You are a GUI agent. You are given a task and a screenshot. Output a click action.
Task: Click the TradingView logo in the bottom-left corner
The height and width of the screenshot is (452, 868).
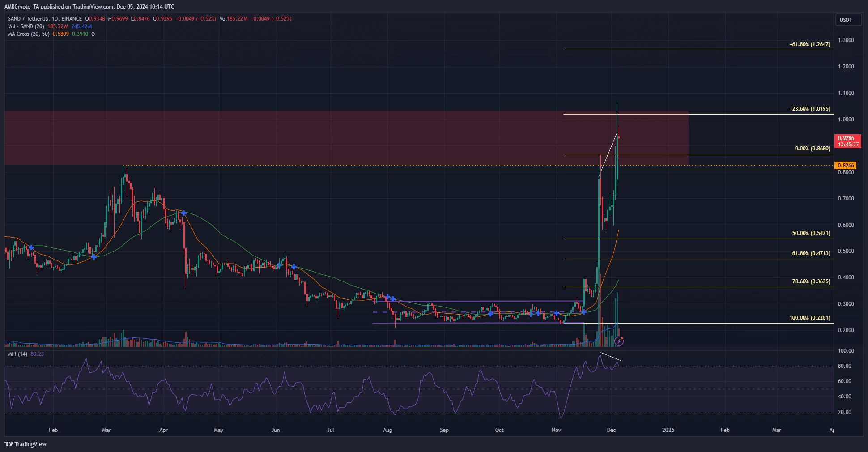pos(26,444)
